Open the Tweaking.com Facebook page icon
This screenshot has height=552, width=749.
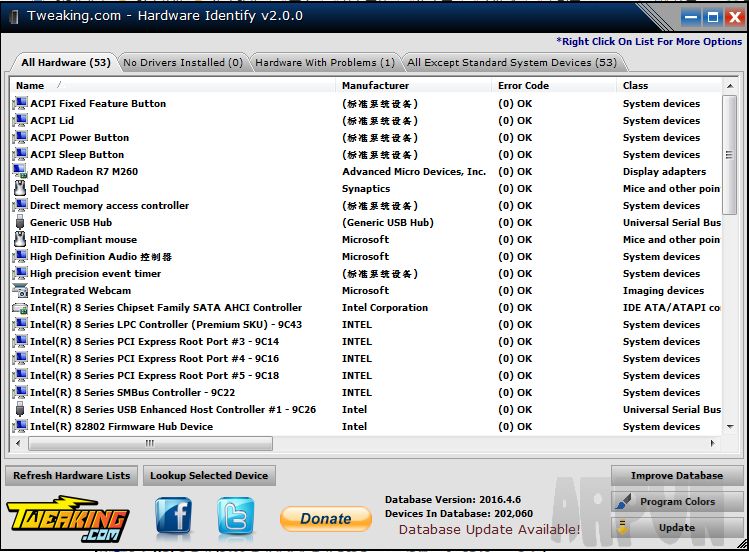173,516
